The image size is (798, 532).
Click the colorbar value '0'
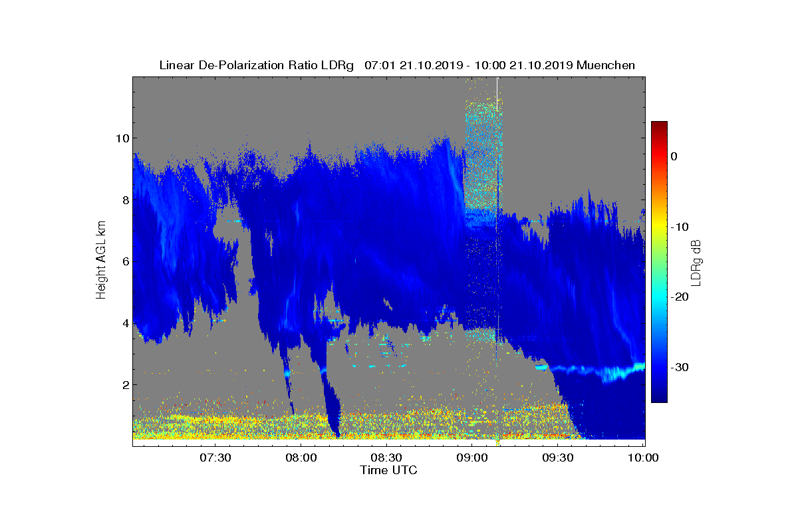(674, 156)
